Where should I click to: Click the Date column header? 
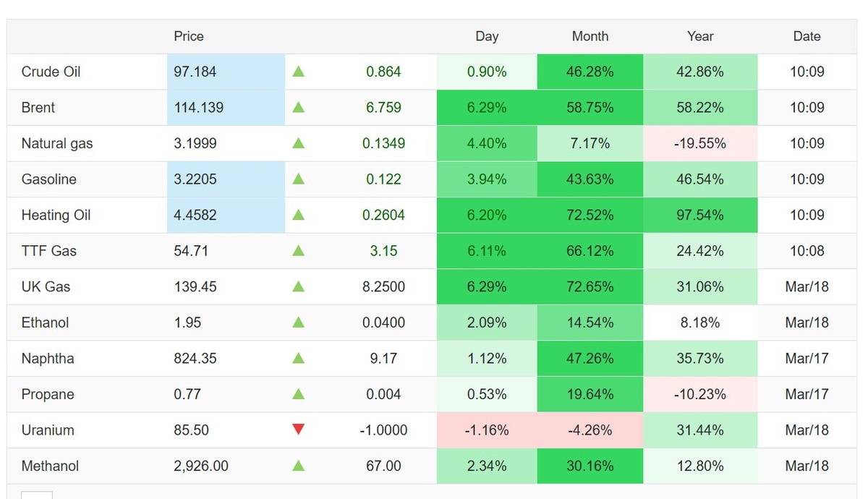pyautogui.click(x=807, y=36)
